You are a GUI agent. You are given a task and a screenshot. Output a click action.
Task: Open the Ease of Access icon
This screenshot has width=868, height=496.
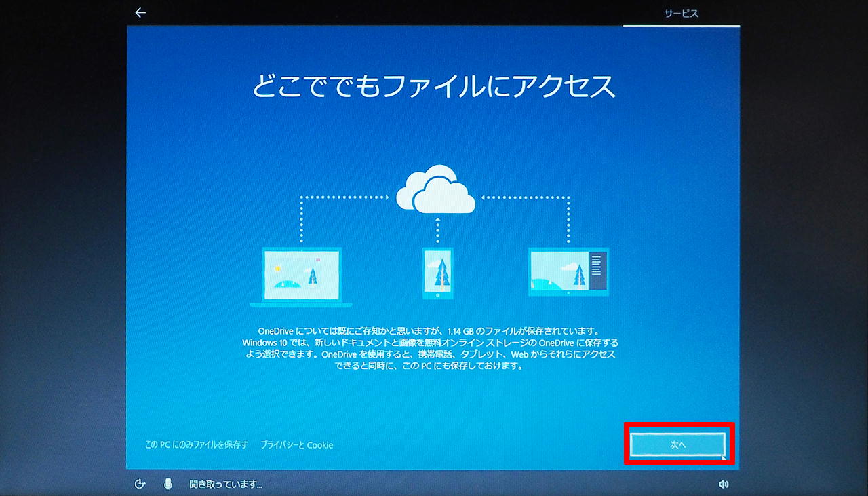pos(140,484)
